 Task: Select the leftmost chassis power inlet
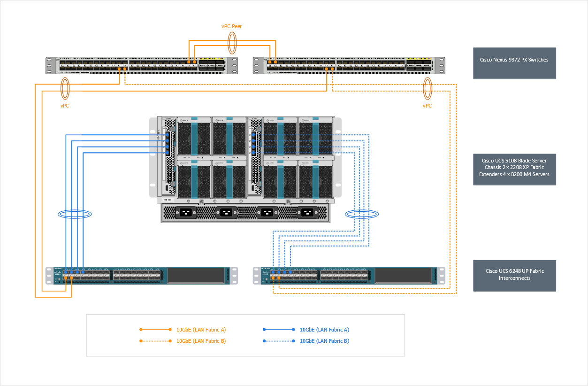(185, 213)
